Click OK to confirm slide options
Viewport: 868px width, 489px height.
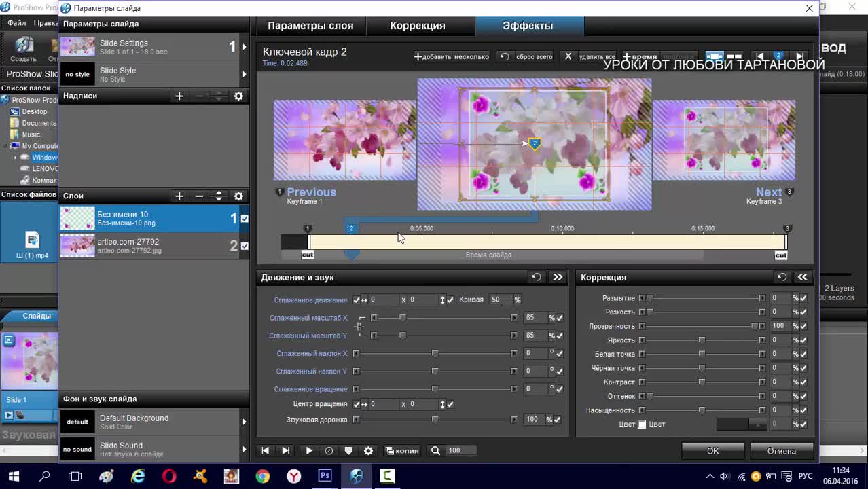(712, 451)
